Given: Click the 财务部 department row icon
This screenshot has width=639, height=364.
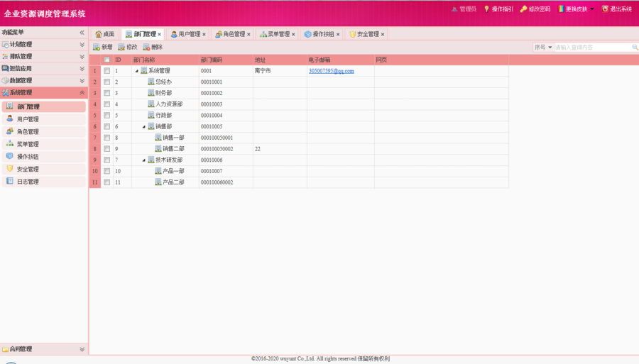Looking at the screenshot, I should click(x=151, y=93).
